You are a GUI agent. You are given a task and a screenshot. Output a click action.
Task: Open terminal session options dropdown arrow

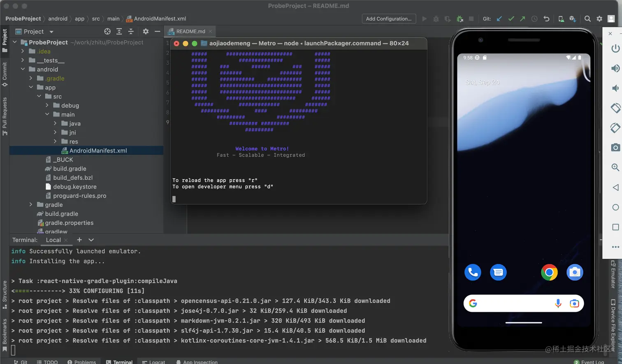pos(91,240)
